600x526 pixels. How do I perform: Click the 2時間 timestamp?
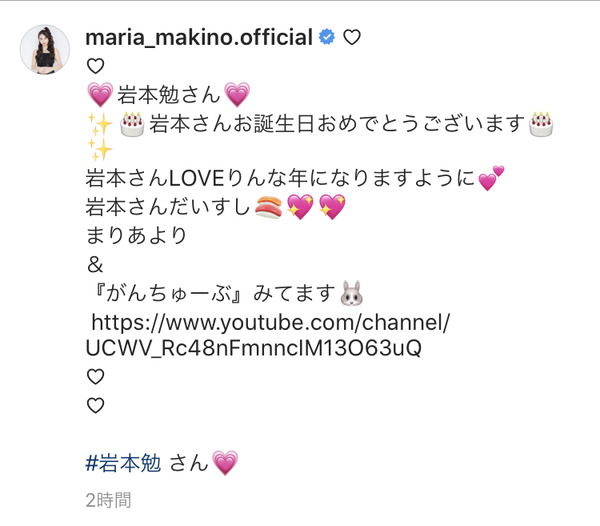pos(109,500)
